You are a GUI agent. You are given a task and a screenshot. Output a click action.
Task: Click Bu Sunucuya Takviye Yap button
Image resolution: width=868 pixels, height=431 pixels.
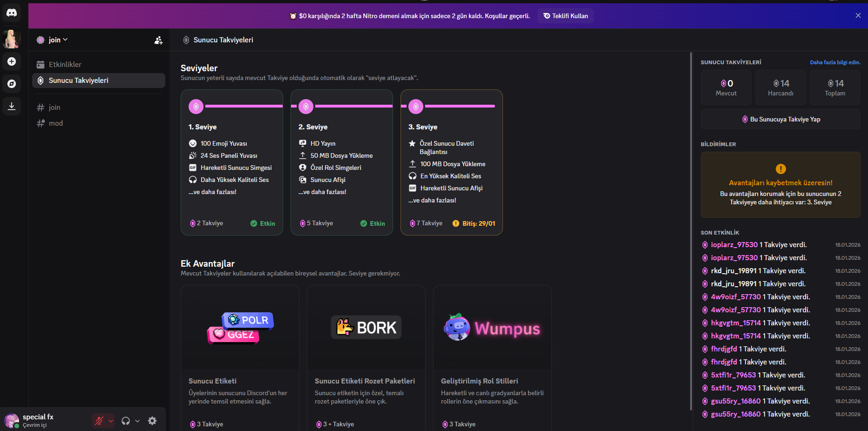[x=780, y=119]
